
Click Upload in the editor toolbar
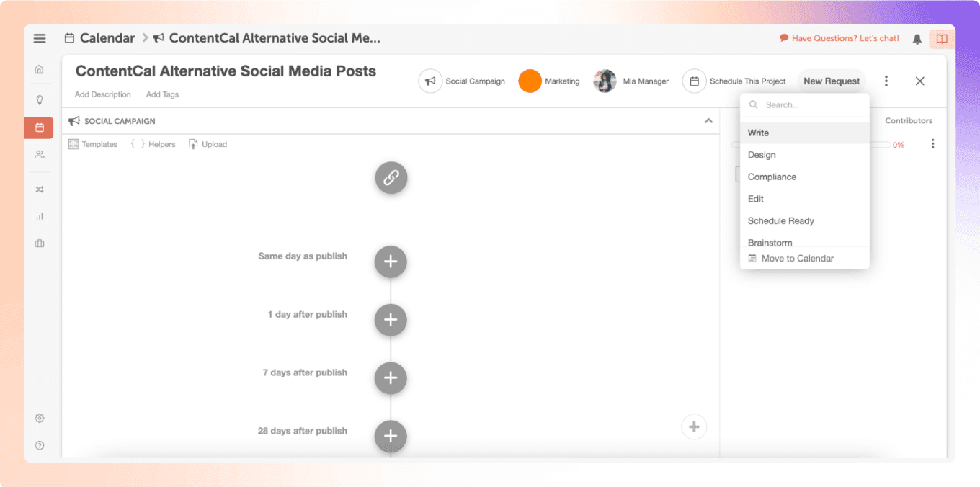tap(208, 144)
